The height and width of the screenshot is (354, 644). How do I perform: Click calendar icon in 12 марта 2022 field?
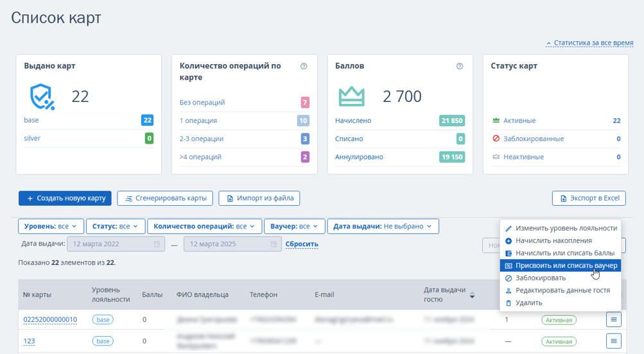157,244
